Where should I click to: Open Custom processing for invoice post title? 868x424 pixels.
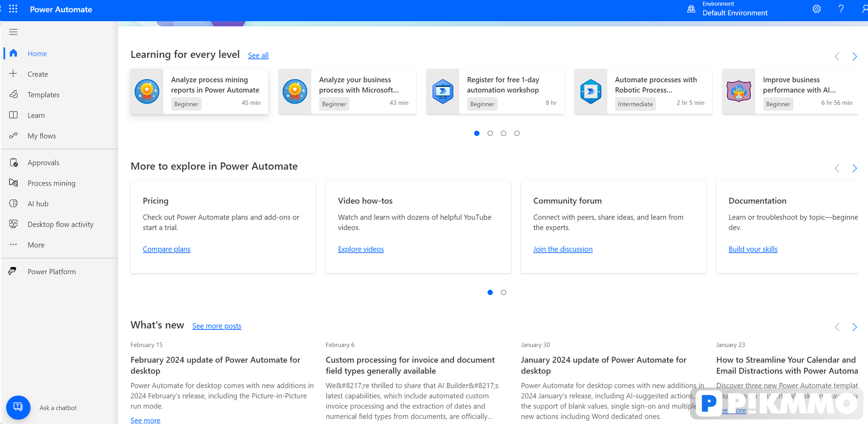[410, 365]
